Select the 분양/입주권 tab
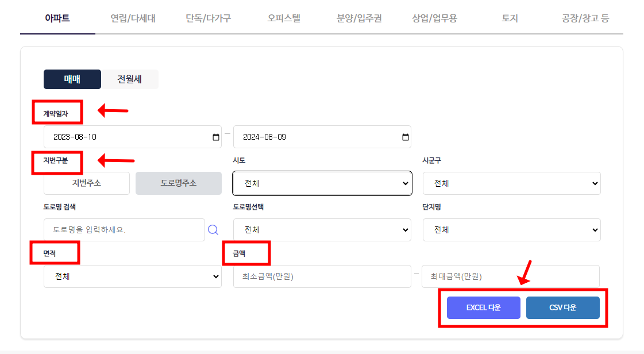 tap(358, 18)
